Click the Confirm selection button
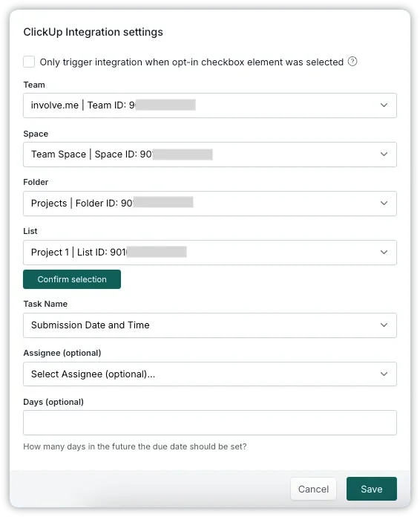Screen dimensions: 420x517 (72, 279)
